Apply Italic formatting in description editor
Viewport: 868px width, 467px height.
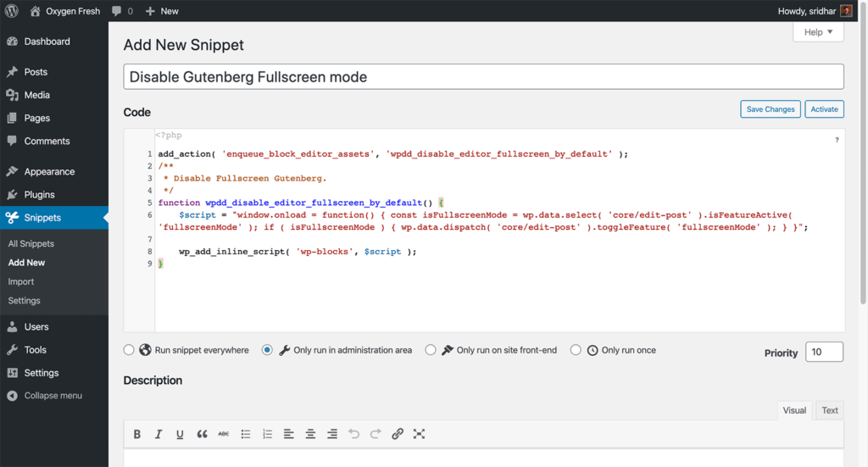159,434
